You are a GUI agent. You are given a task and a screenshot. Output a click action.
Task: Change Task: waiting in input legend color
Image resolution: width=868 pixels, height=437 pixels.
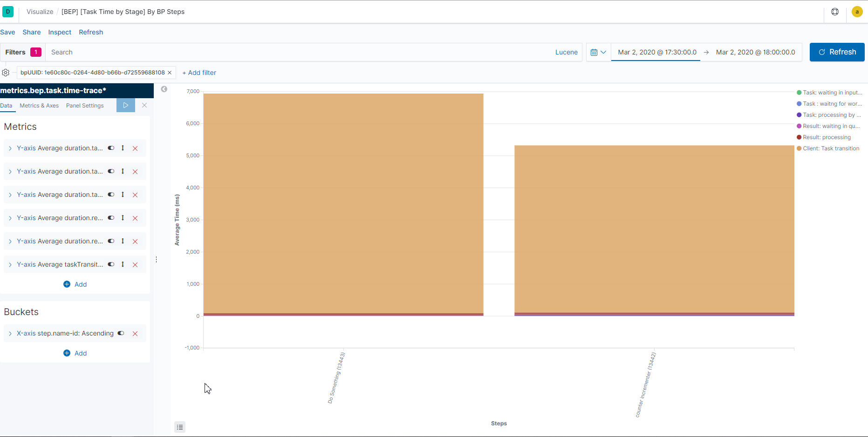coord(799,93)
